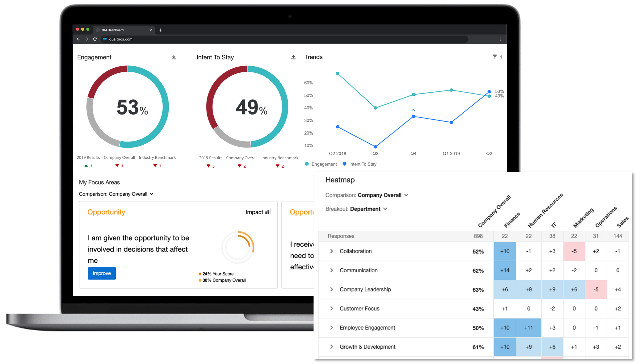Viewport: 641px width, 364px height.
Task: Click Intent To Stay Q3 data point
Action: pos(375,147)
